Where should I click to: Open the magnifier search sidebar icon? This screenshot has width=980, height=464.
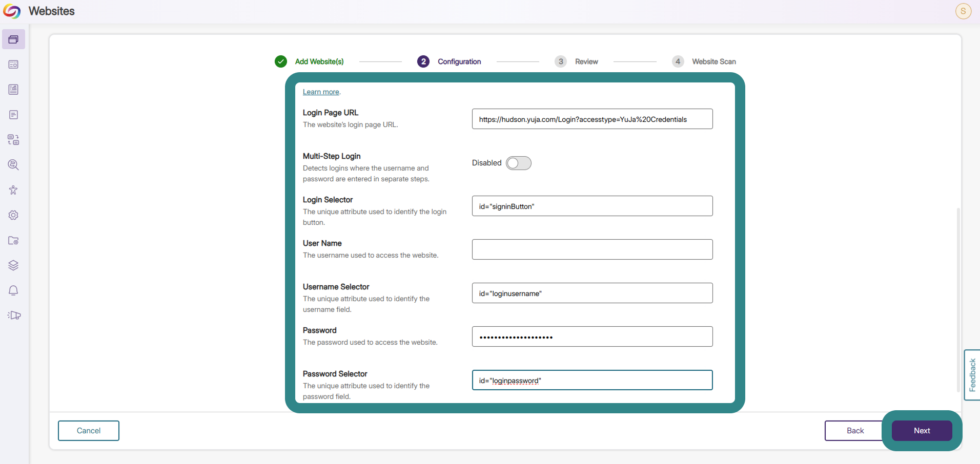tap(13, 165)
